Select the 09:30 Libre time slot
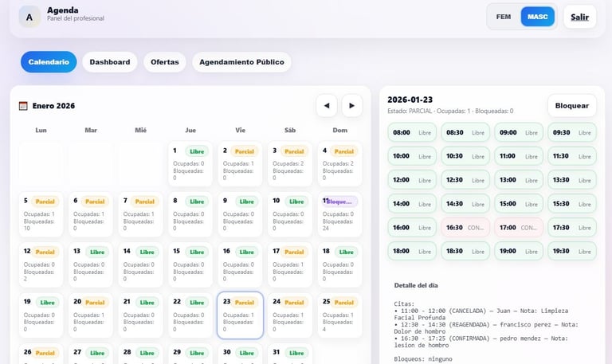 572,132
